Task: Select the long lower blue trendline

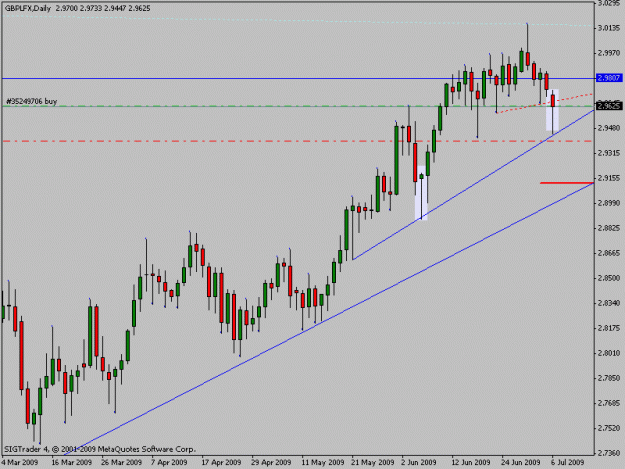Action: coord(329,319)
